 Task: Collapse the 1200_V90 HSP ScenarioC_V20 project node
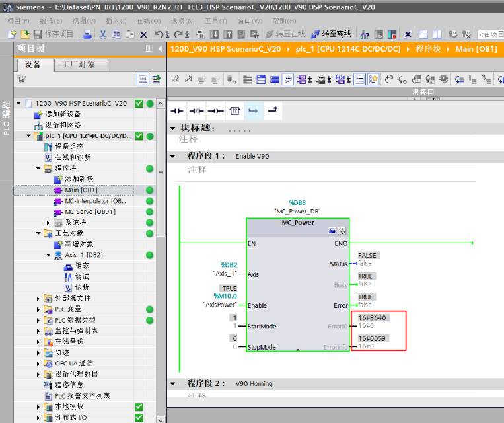pyautogui.click(x=18, y=103)
